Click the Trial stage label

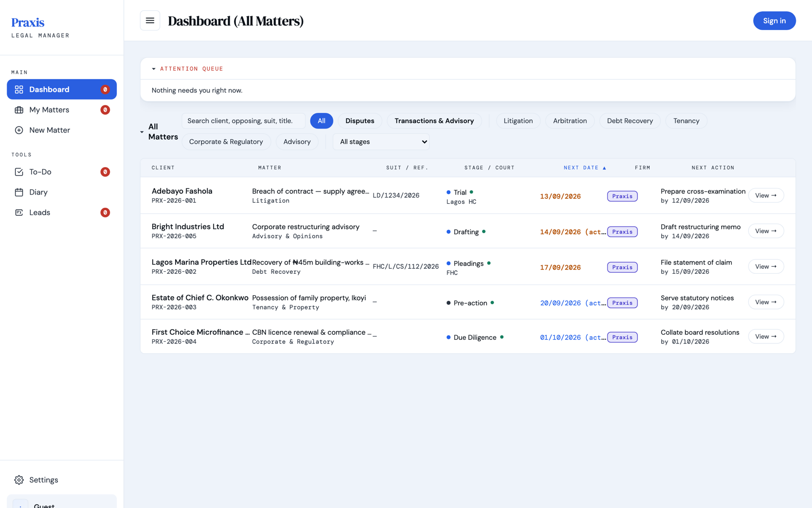460,193
